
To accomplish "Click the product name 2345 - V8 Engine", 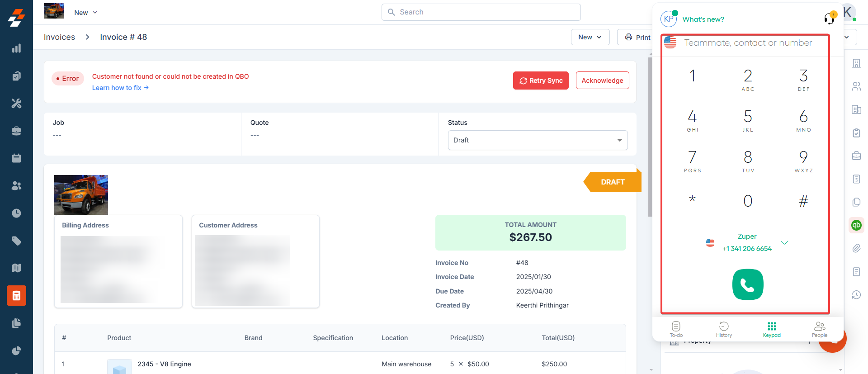I will 164,364.
